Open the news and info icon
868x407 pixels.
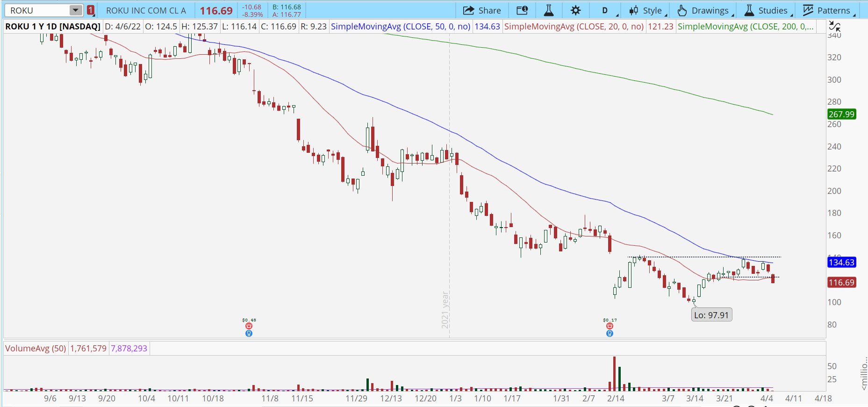coord(522,10)
